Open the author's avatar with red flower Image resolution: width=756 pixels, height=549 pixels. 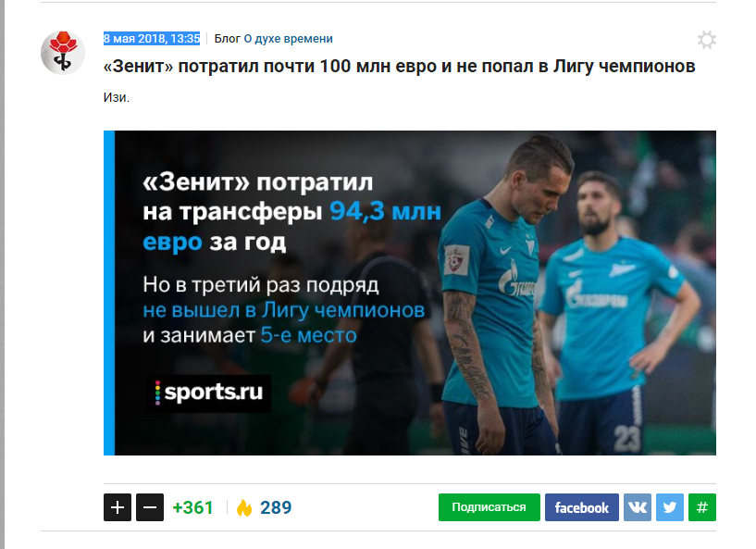tap(63, 53)
